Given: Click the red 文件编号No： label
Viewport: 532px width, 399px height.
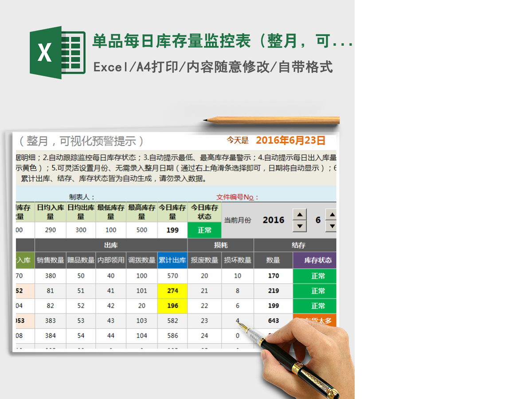Looking at the screenshot, I should click(237, 197).
